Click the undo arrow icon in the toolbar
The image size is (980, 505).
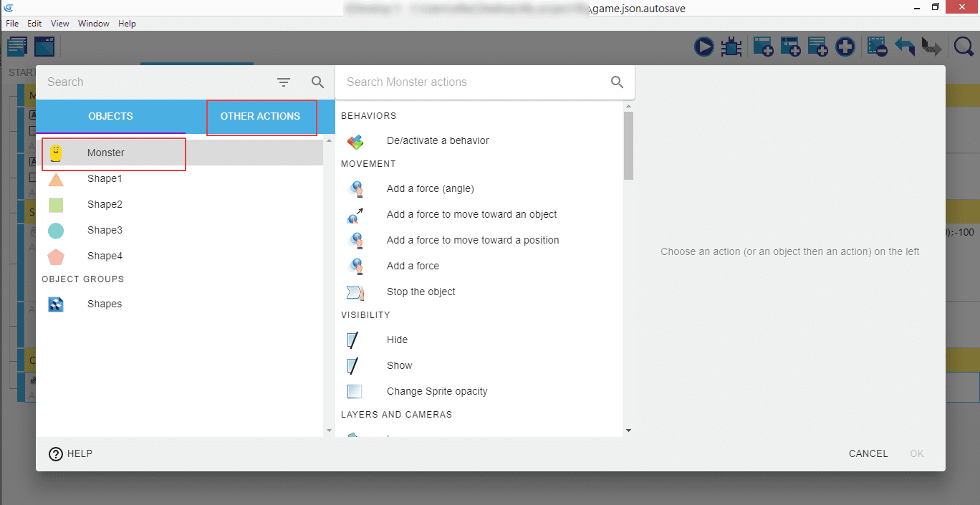click(x=905, y=47)
